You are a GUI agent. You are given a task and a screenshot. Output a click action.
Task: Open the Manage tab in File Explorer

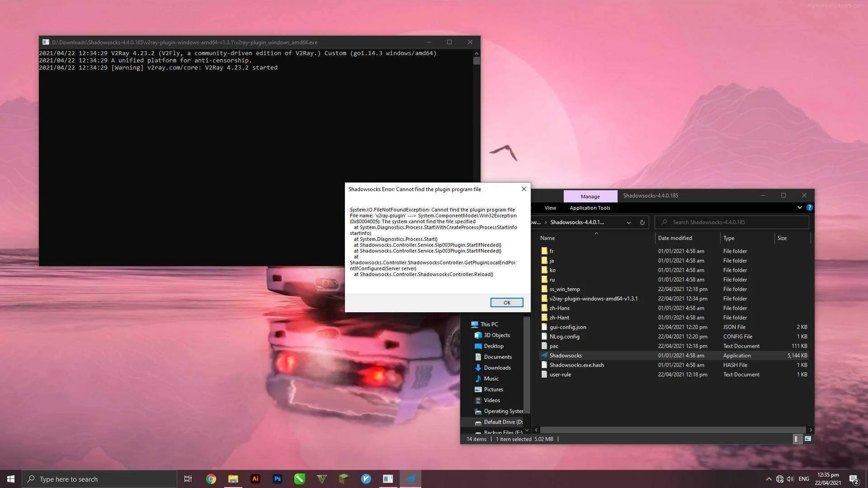coord(590,196)
